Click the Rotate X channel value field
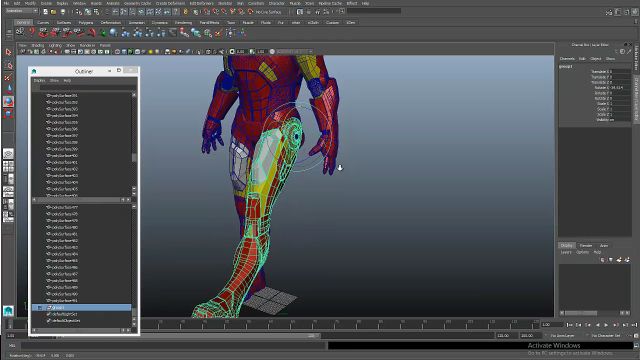This screenshot has width=640, height=360. coord(620,88)
